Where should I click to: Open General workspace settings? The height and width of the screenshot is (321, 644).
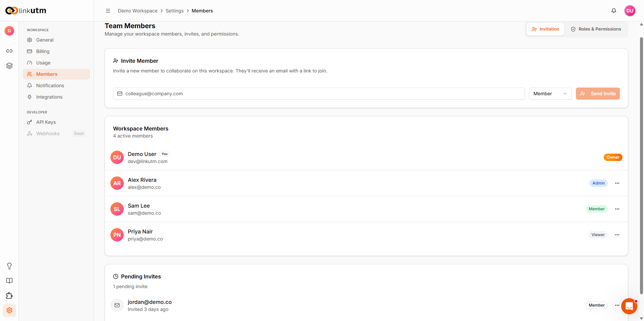[x=56, y=40]
